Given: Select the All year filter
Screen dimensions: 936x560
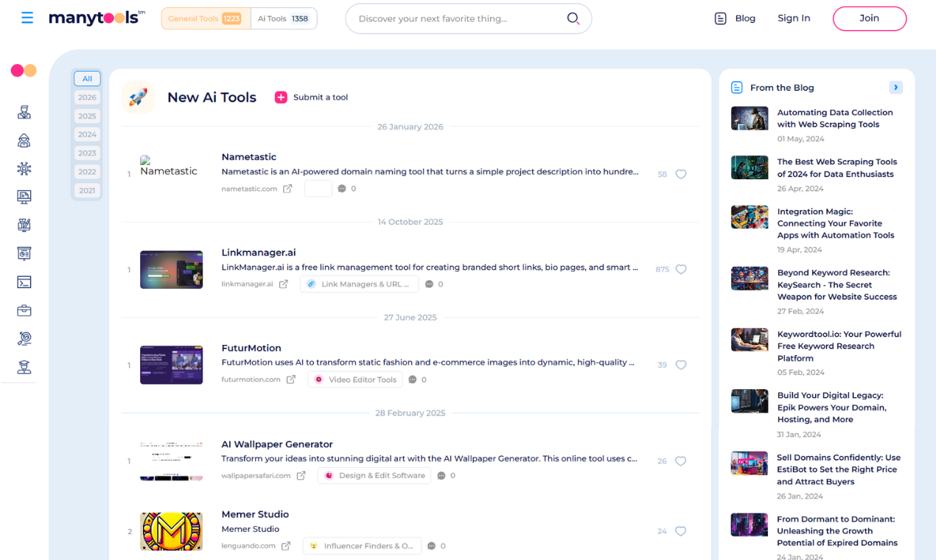Looking at the screenshot, I should 87,78.
